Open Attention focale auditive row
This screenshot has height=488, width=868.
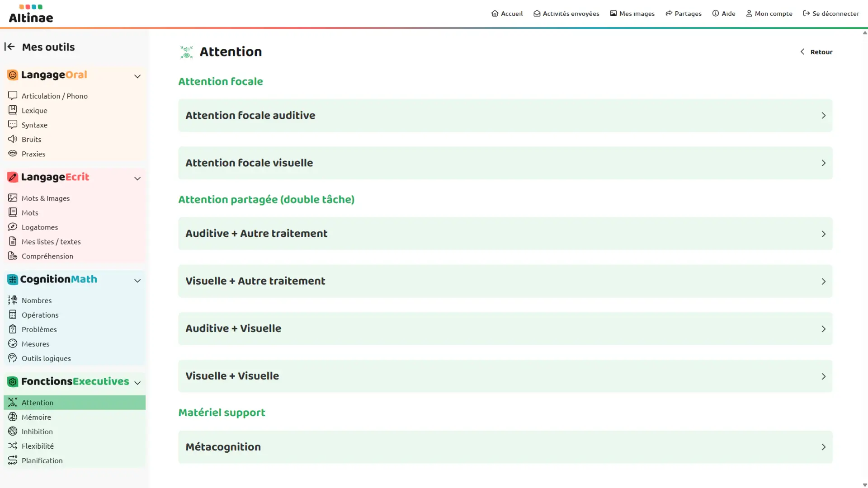[505, 116]
